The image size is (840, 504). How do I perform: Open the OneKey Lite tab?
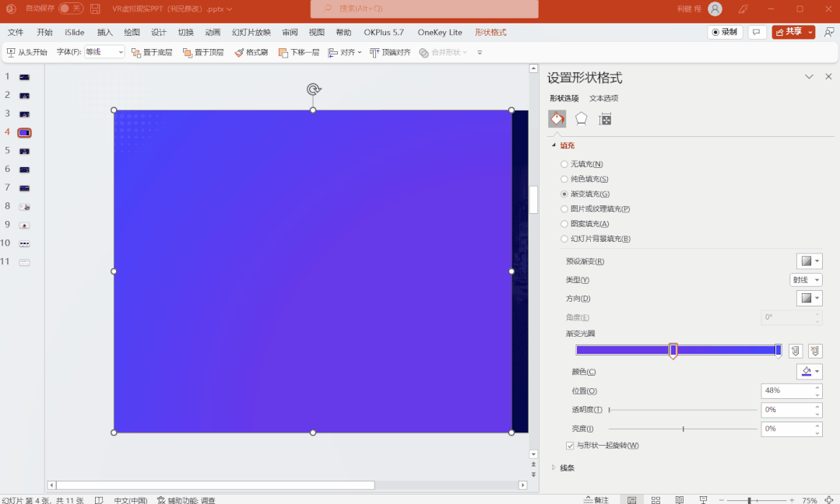click(440, 32)
